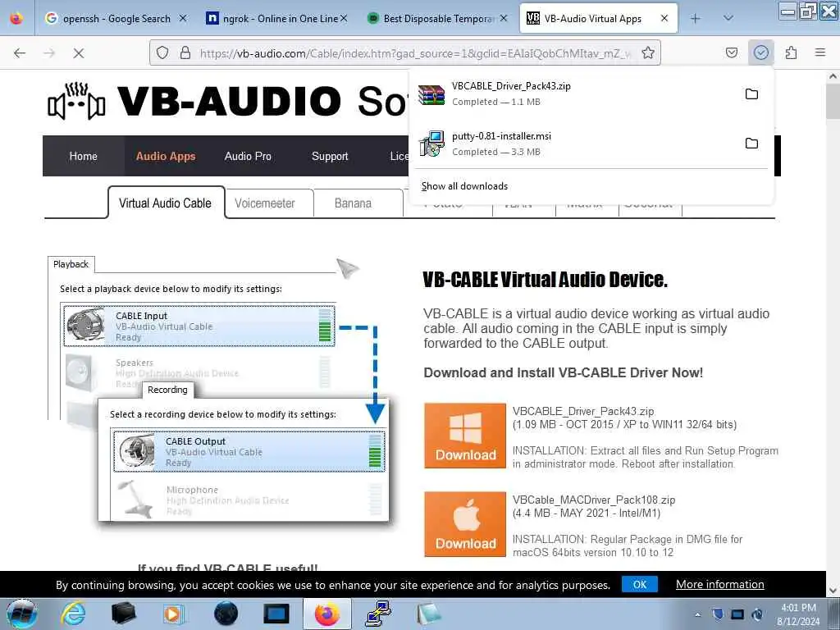
Task: Click the site security padlock icon
Action: click(185, 52)
